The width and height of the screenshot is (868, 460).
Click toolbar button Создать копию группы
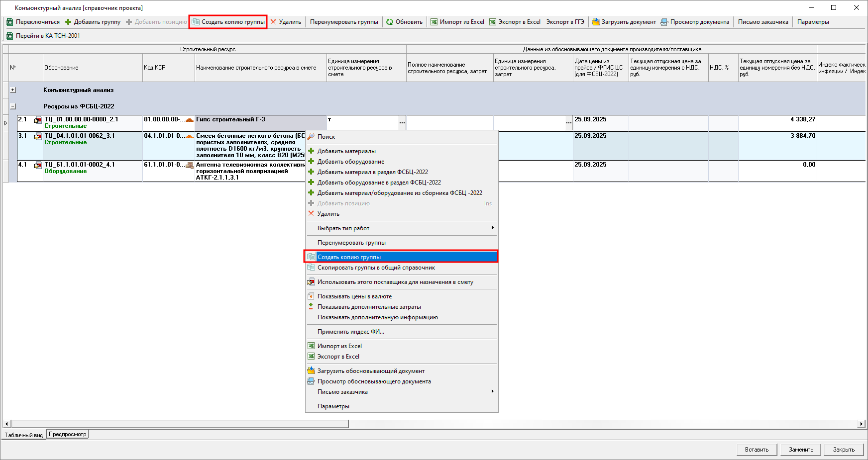(x=228, y=22)
